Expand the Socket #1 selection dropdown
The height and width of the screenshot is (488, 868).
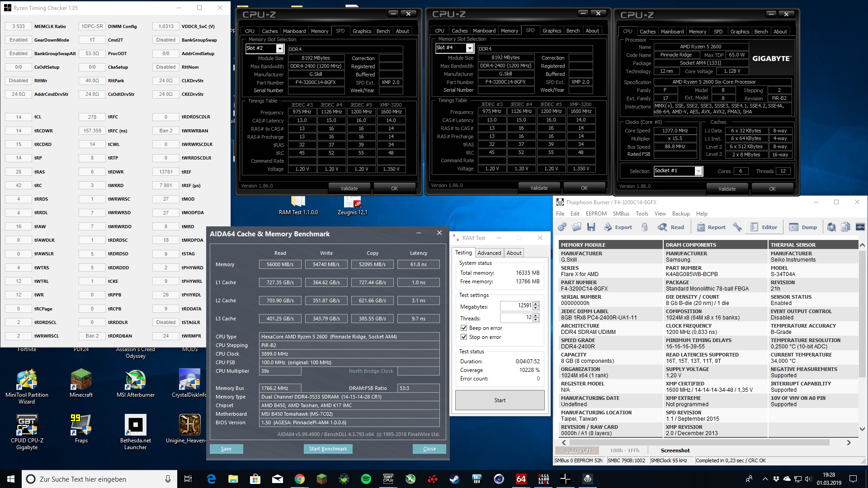(698, 171)
